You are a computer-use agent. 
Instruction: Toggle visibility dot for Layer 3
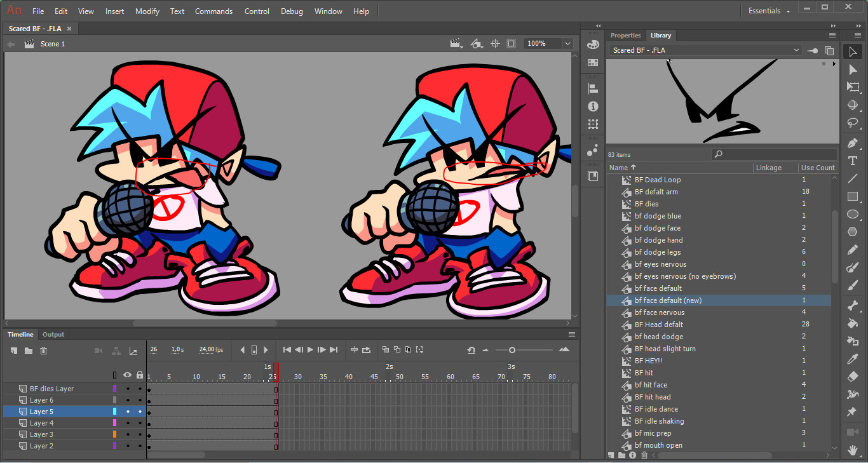tap(128, 434)
